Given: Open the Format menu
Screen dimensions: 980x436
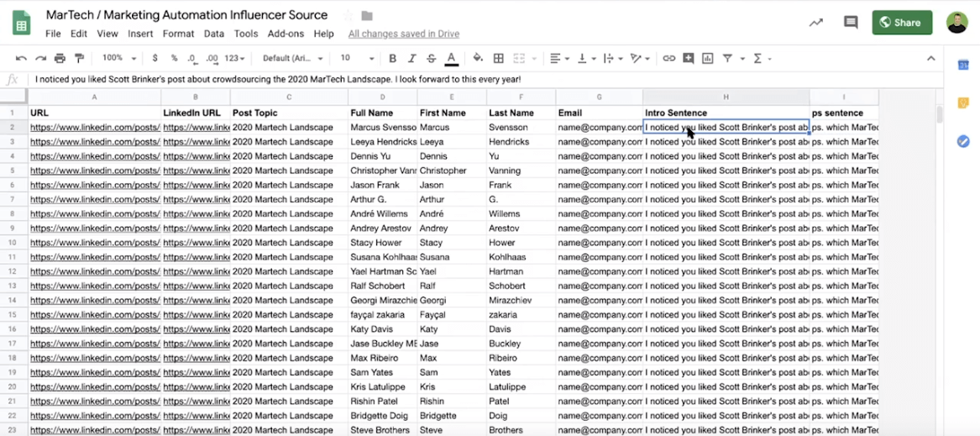Looking at the screenshot, I should click(x=178, y=34).
